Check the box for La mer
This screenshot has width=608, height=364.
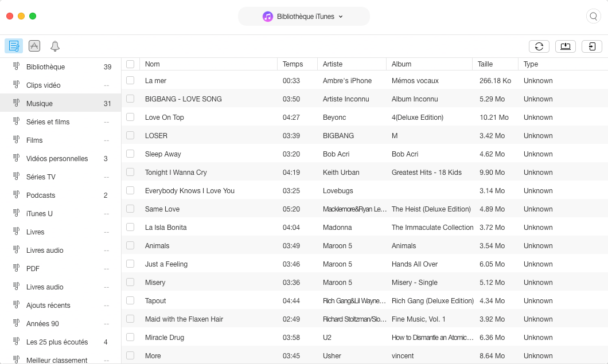pyautogui.click(x=130, y=80)
